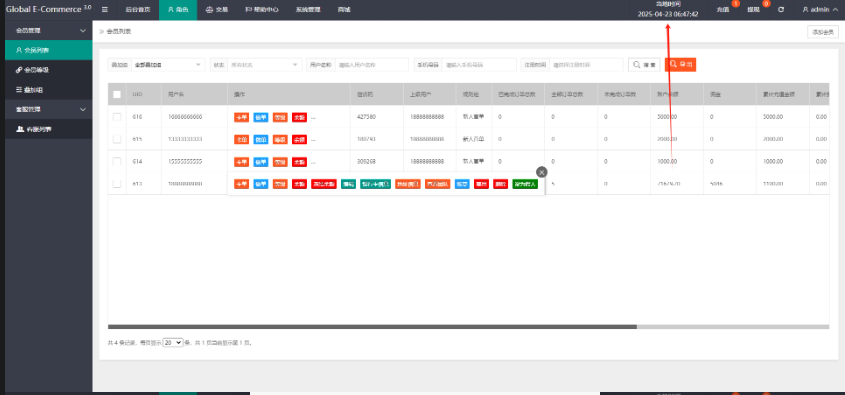
Task: Click UID cell 615
Action: pos(137,139)
